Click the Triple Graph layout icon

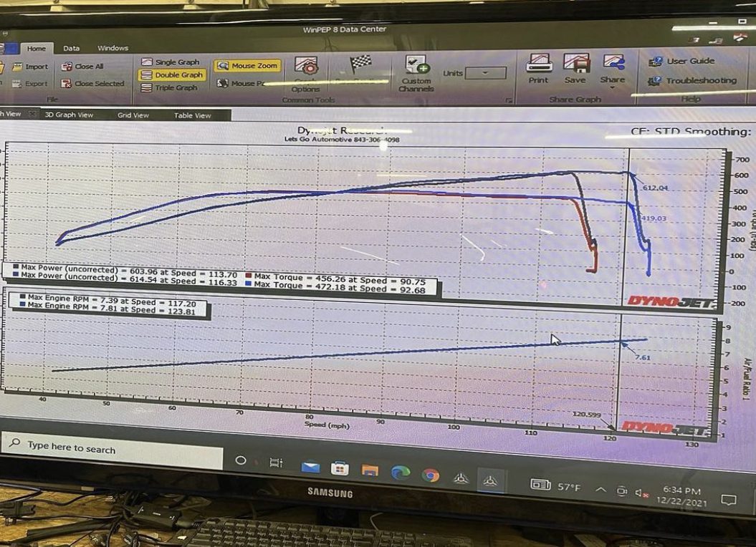pyautogui.click(x=146, y=88)
